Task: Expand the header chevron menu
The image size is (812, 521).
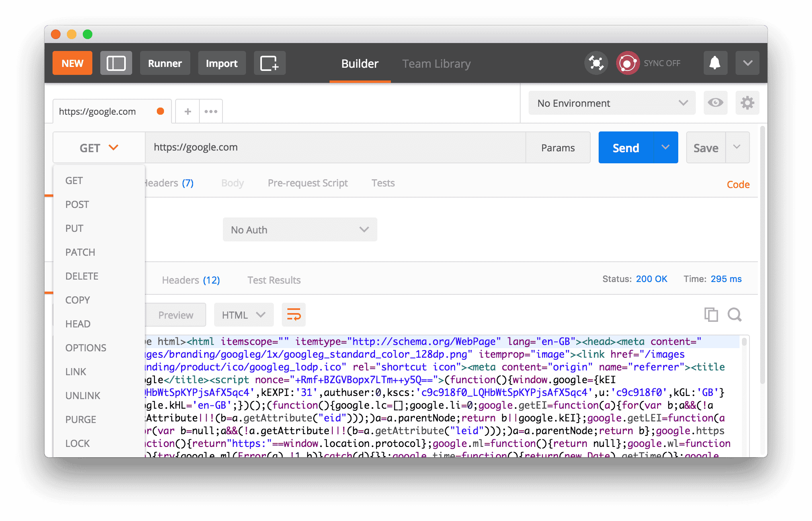Action: coord(748,63)
